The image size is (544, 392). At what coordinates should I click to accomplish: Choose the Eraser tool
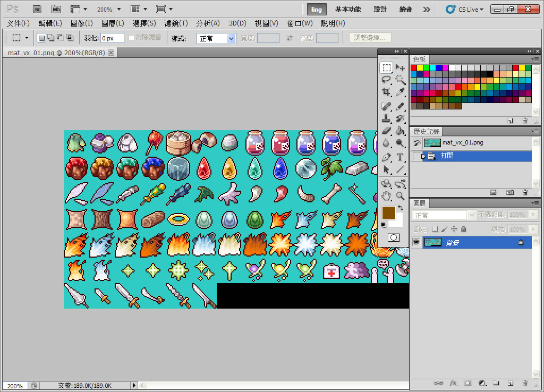coord(386,131)
